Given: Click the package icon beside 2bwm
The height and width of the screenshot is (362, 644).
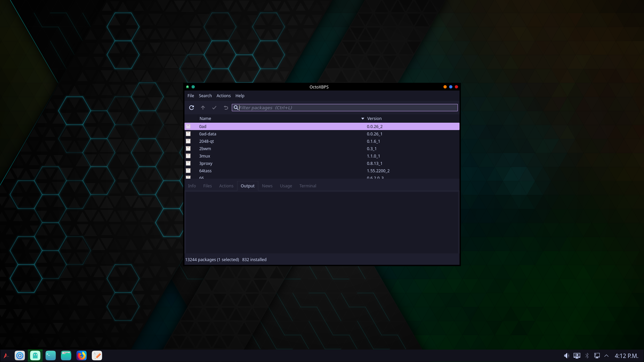Looking at the screenshot, I should 188,148.
